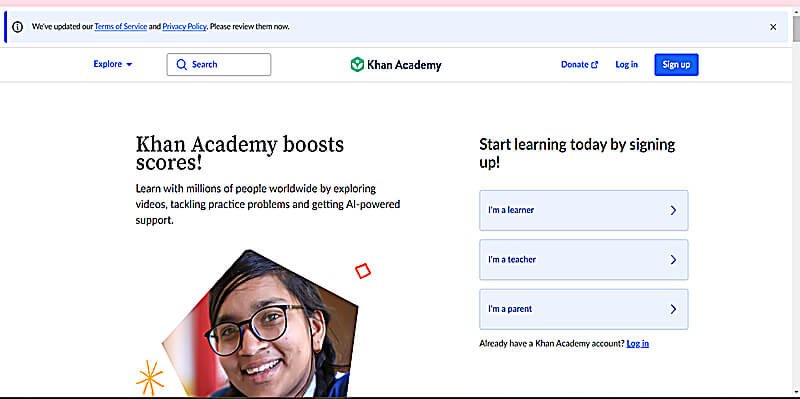Click the info icon in the notification banner
The height and width of the screenshot is (399, 800).
point(17,27)
